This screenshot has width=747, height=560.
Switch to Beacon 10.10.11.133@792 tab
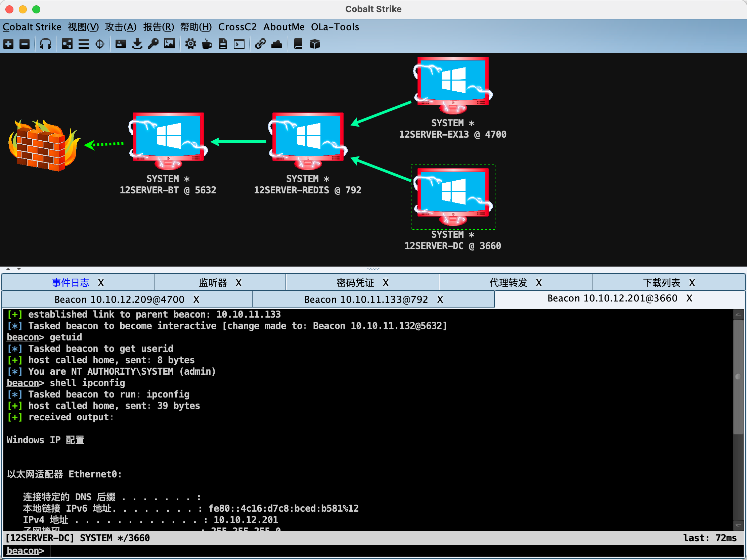[x=366, y=299]
